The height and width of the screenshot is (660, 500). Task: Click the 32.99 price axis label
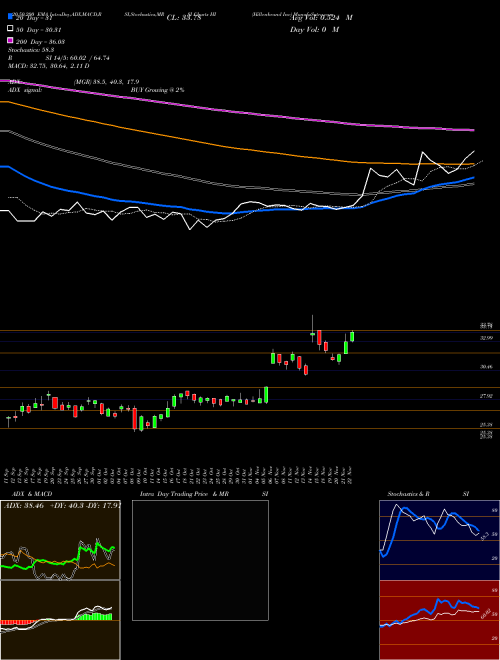coord(487,338)
